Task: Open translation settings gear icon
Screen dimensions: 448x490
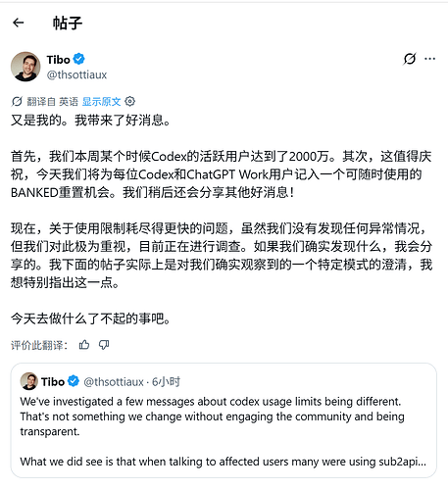Action: 130,102
